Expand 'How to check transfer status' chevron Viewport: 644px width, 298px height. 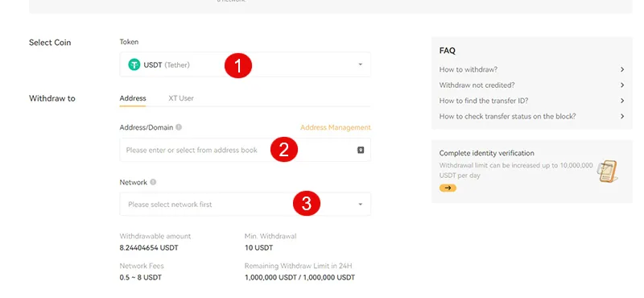pos(622,116)
